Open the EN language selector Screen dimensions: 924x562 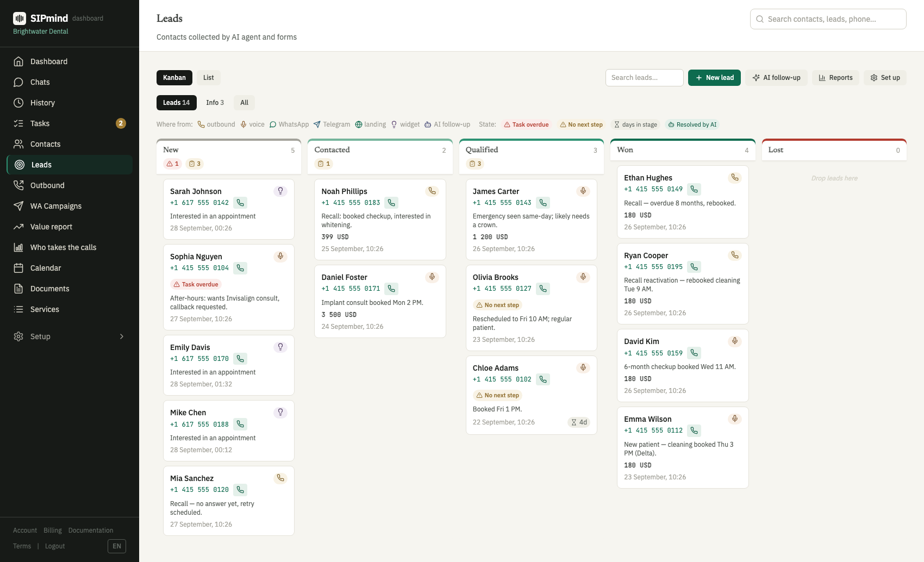tap(117, 546)
